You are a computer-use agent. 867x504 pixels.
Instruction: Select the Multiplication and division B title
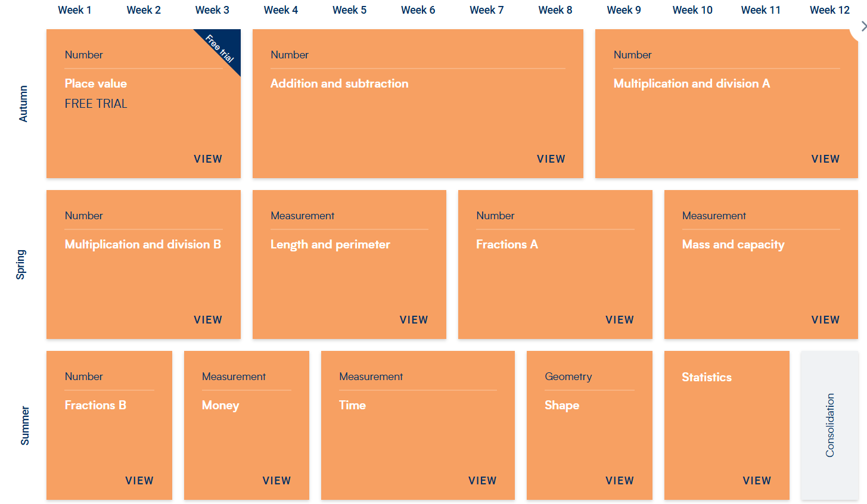pos(143,244)
